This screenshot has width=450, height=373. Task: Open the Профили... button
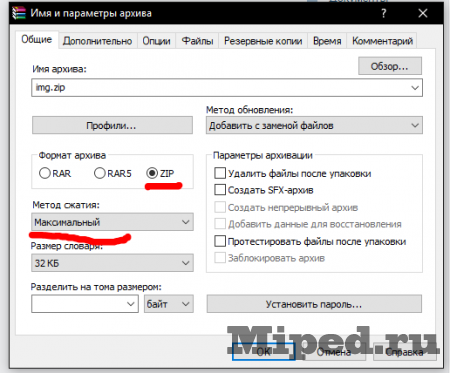coord(112,125)
